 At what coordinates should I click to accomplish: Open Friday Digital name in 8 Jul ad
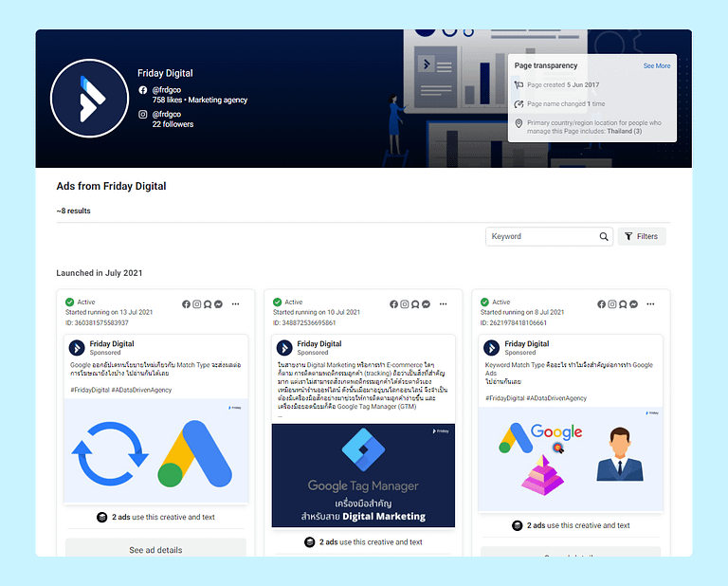coord(527,343)
